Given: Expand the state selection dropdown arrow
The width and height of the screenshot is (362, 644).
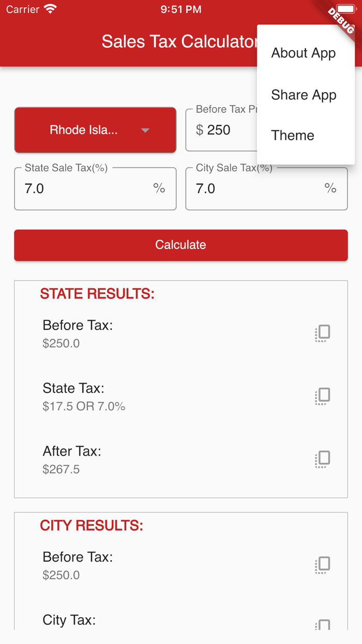Looking at the screenshot, I should tap(145, 130).
